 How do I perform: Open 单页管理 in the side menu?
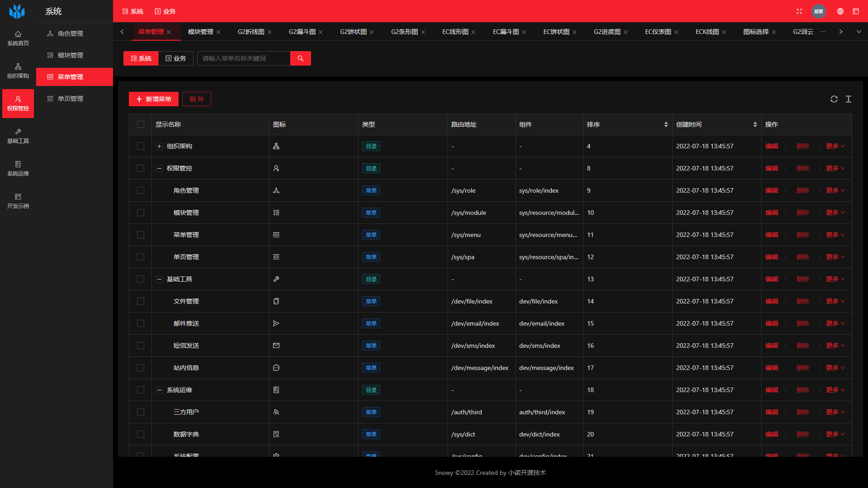click(71, 99)
